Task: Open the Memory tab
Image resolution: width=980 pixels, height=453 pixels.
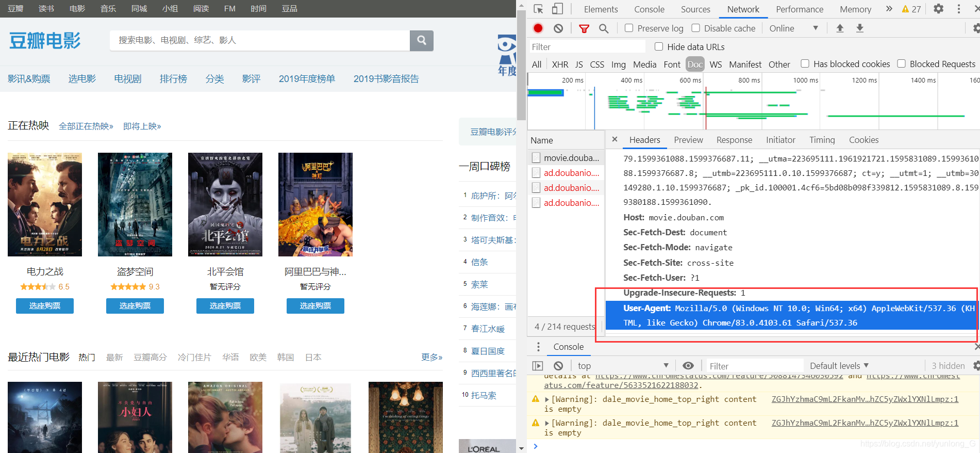Action: pos(855,9)
